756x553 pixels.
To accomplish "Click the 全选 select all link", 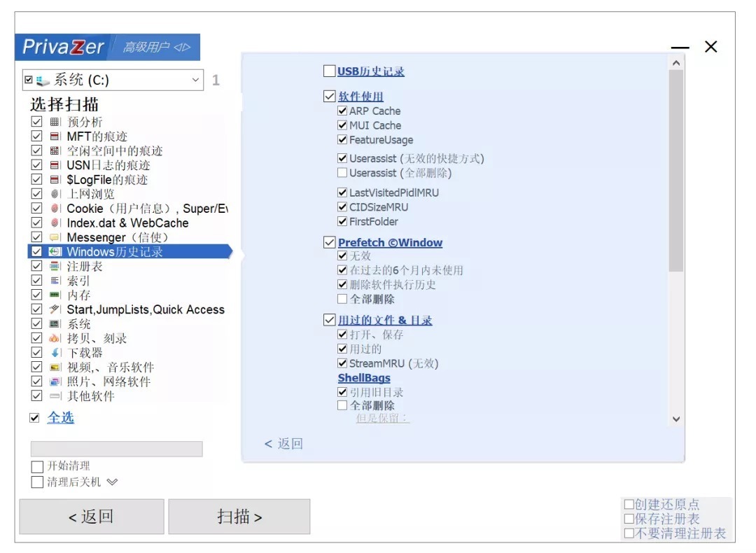I will tap(60, 418).
